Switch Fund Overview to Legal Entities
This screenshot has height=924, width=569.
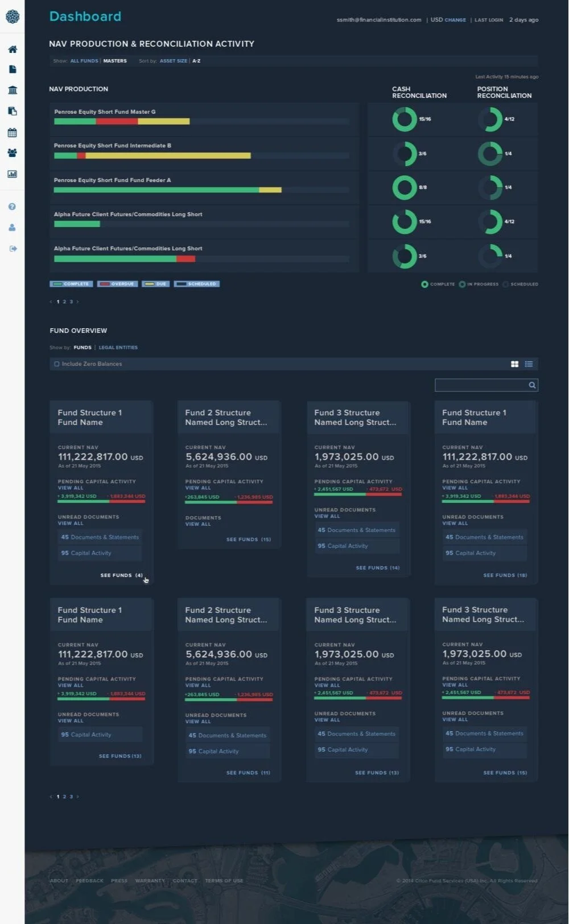[x=118, y=348]
